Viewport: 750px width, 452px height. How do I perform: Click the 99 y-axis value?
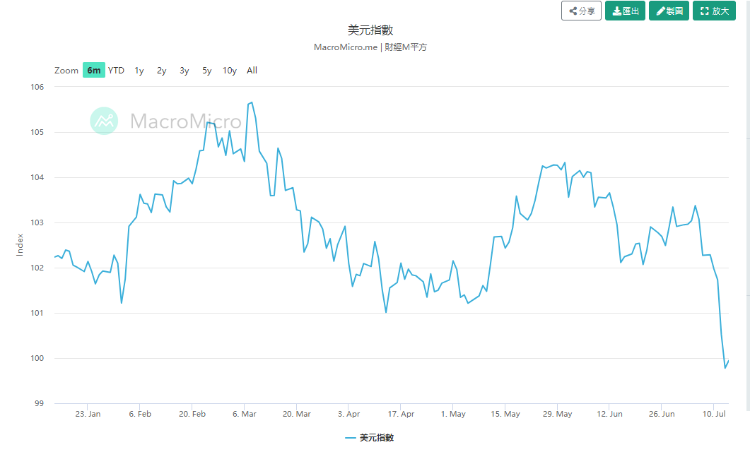pos(39,403)
